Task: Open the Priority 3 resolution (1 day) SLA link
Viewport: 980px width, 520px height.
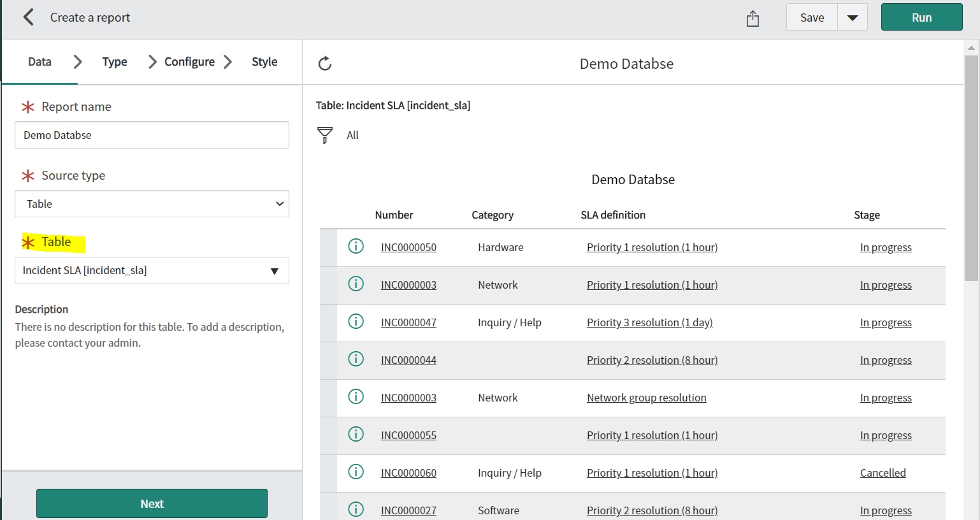Action: pyautogui.click(x=649, y=322)
